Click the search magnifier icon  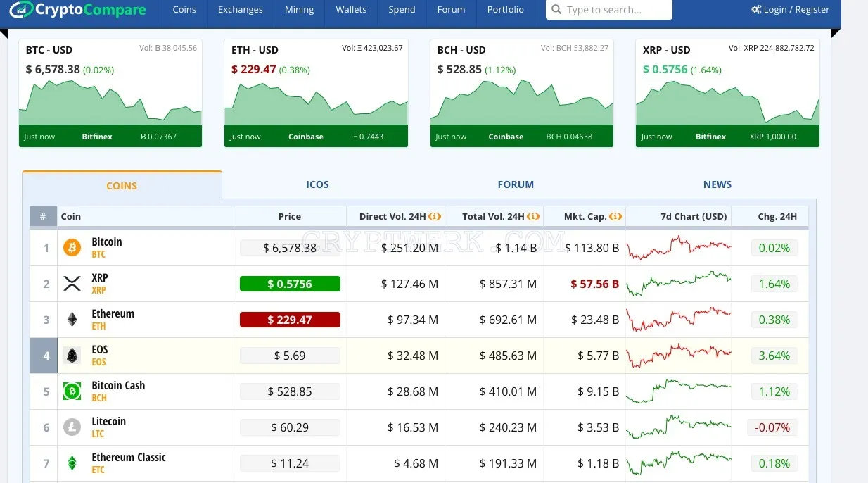556,10
